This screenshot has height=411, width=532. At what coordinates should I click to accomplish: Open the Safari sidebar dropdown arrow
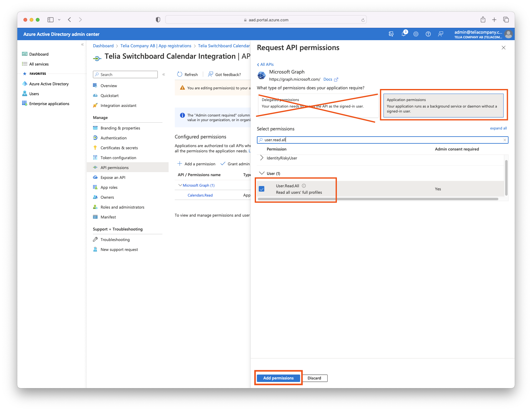click(x=59, y=20)
